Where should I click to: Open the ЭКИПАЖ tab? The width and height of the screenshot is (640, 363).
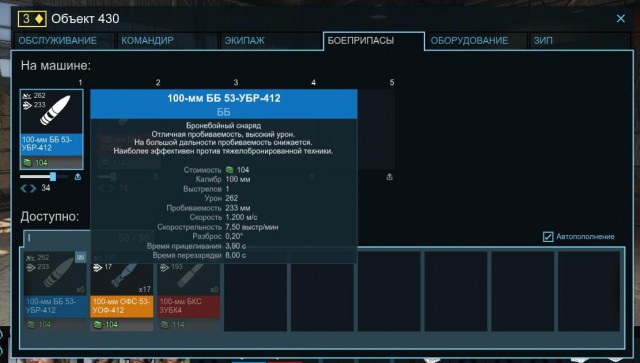(271, 41)
